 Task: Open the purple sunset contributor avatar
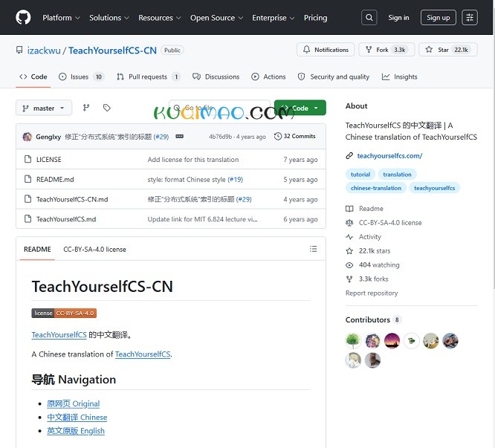pyautogui.click(x=392, y=341)
